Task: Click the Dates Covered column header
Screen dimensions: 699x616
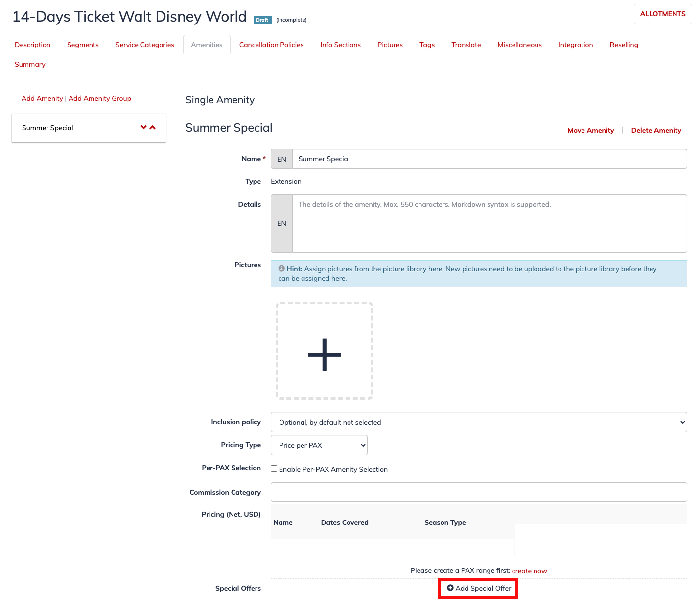Action: [x=345, y=522]
